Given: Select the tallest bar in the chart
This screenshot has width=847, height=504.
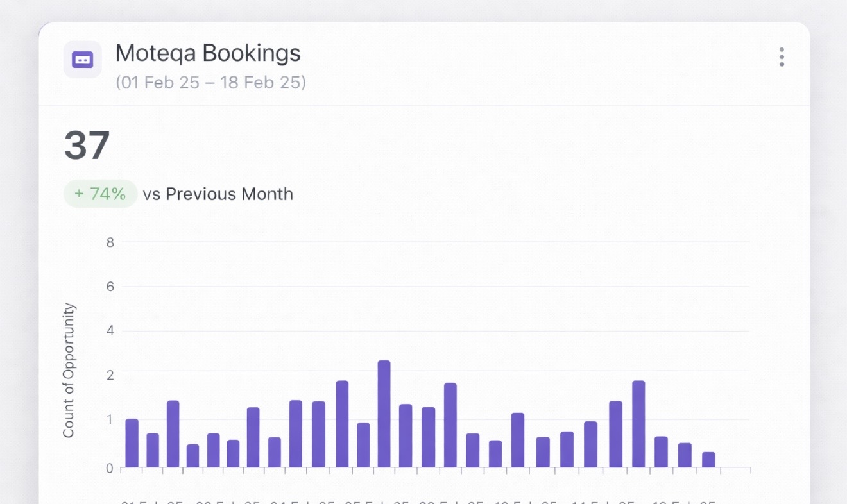Looking at the screenshot, I should 384,414.
